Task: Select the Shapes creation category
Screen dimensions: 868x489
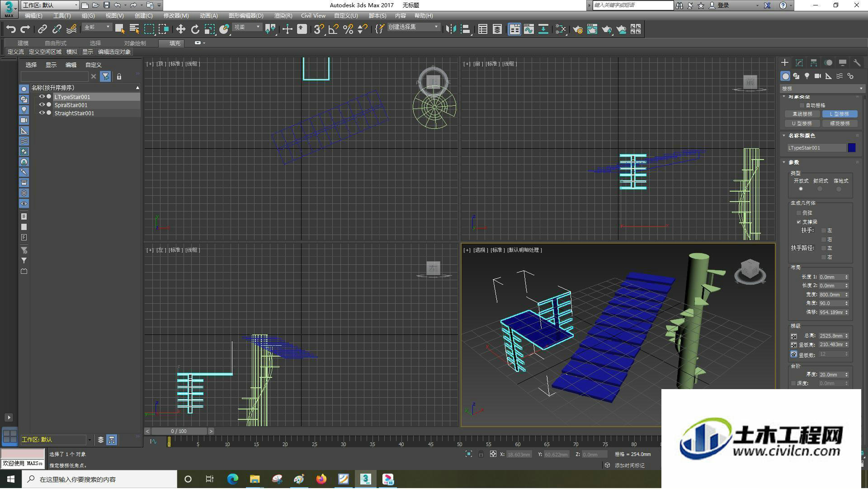Action: click(x=796, y=76)
